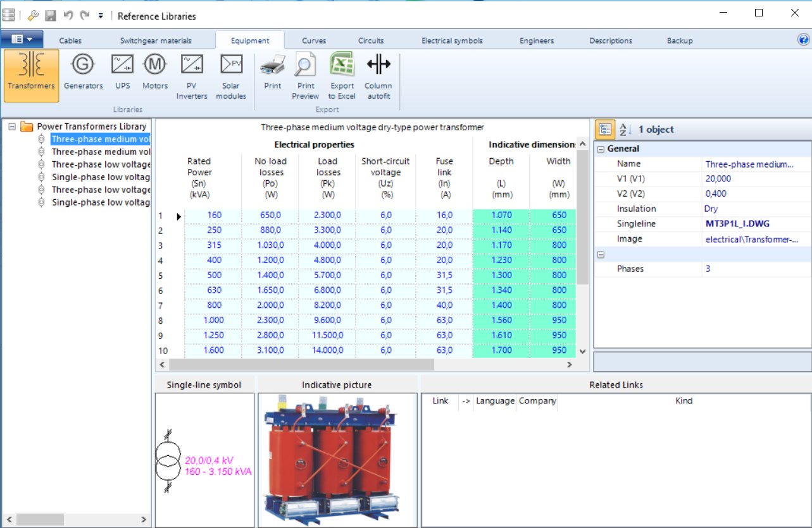Toggle categorized view in the properties panel
The image size is (812, 528).
(x=604, y=128)
